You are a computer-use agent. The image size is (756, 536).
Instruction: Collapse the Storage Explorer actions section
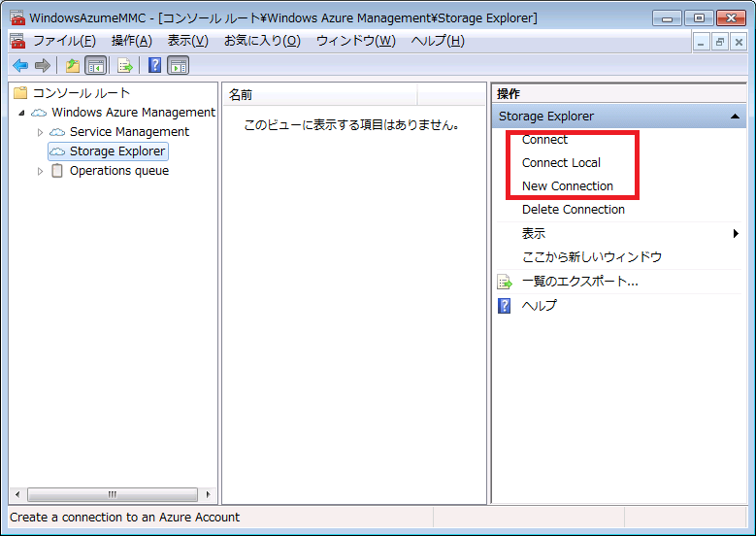tap(735, 117)
